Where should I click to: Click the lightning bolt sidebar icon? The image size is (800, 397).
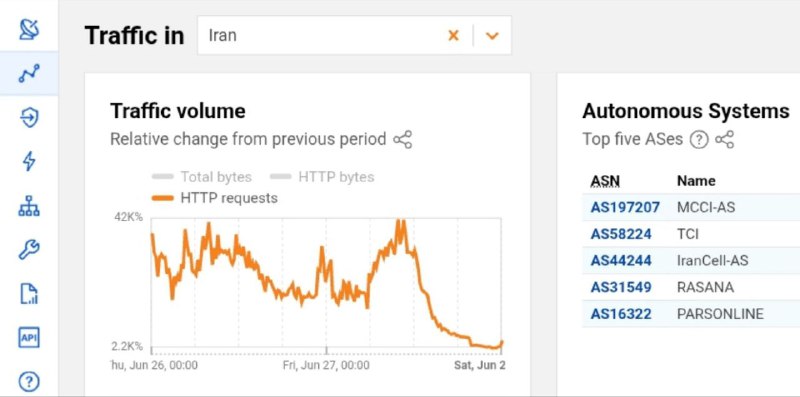pyautogui.click(x=29, y=162)
